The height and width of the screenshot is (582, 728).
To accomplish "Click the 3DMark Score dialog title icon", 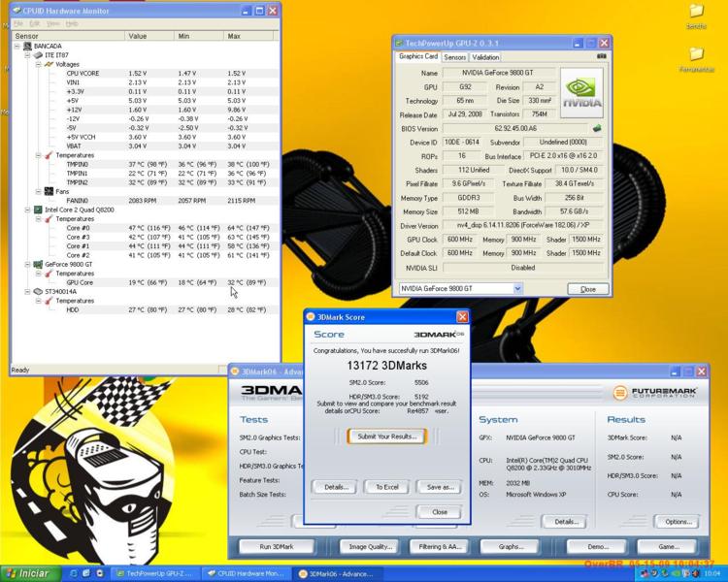I will pyautogui.click(x=311, y=317).
